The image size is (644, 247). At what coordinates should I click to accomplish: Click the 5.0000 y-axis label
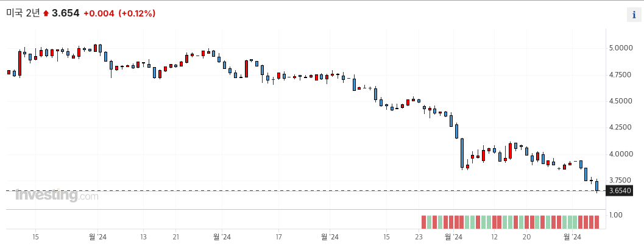coord(622,48)
